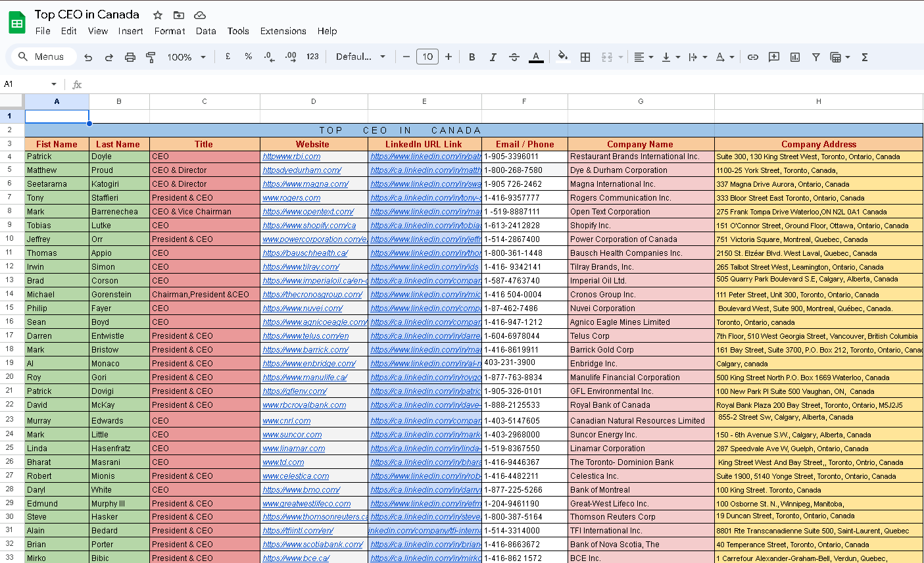This screenshot has height=563, width=924.
Task: Click the font size input field
Action: pos(427,57)
